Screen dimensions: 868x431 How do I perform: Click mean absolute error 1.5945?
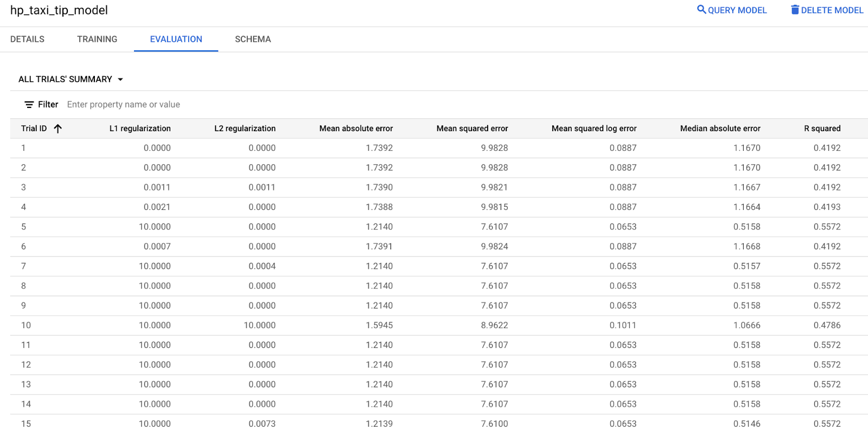(379, 325)
